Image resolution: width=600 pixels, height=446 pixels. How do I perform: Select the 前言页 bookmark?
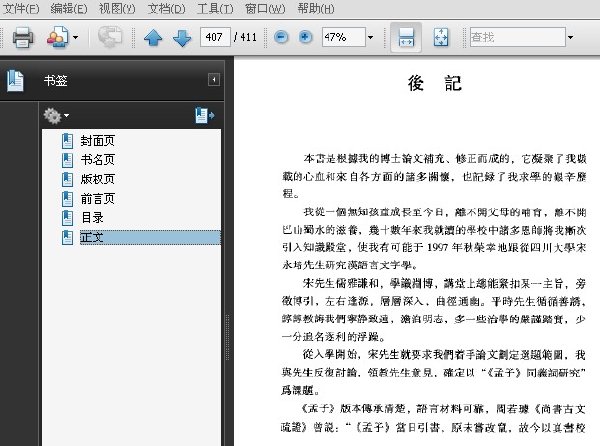tap(98, 199)
